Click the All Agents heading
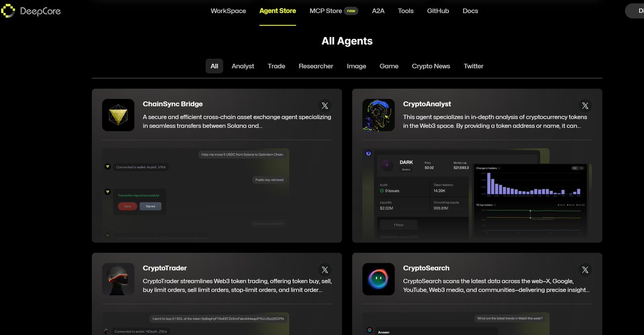The image size is (644, 335). click(x=347, y=41)
